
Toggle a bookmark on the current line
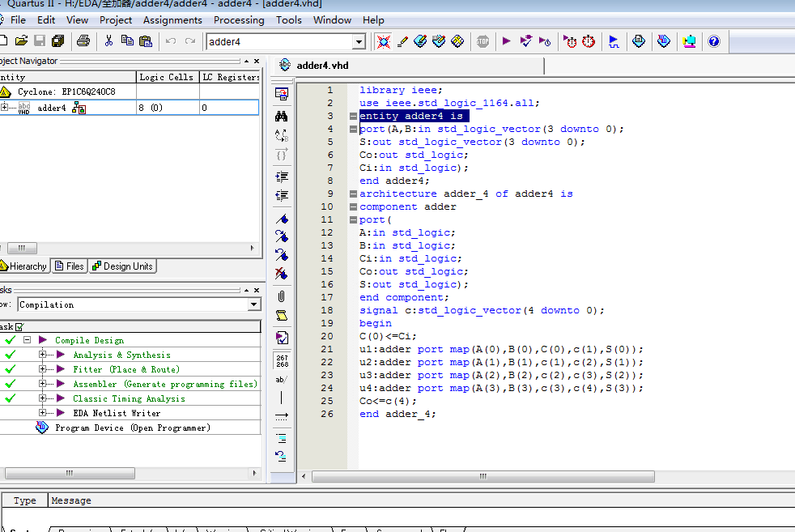coord(282,219)
